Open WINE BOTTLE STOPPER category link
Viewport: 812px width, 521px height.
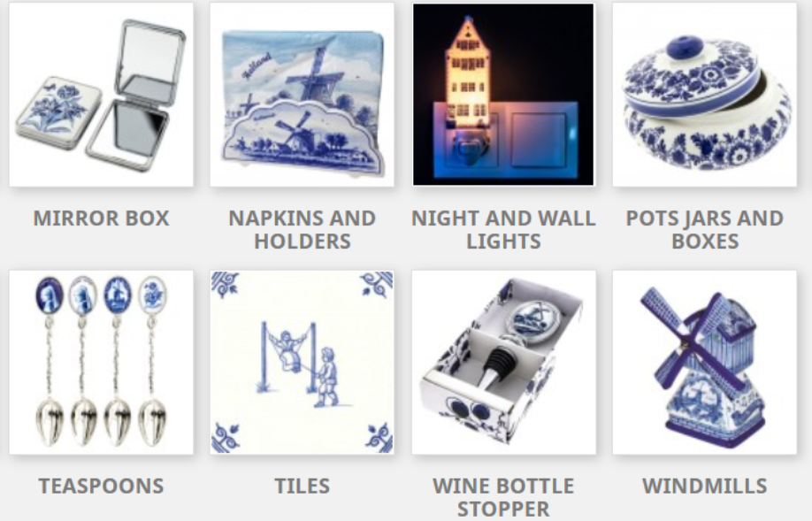pos(503,497)
